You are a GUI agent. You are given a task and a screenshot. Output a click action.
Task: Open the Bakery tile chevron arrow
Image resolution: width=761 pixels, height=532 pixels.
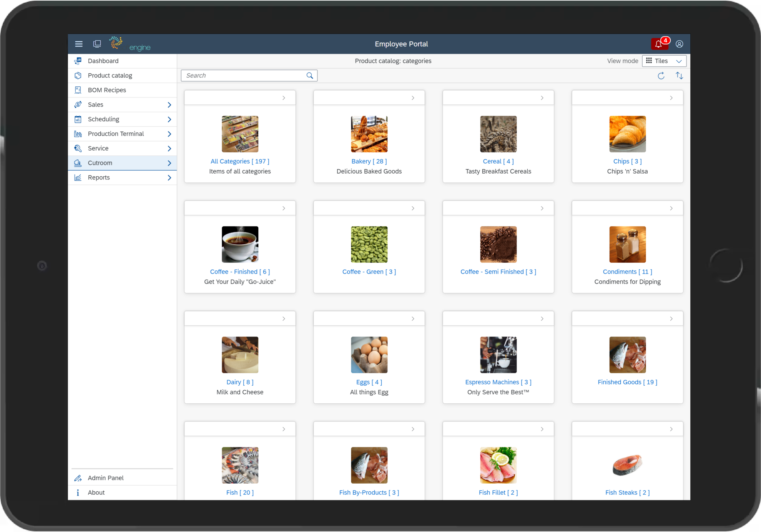413,98
